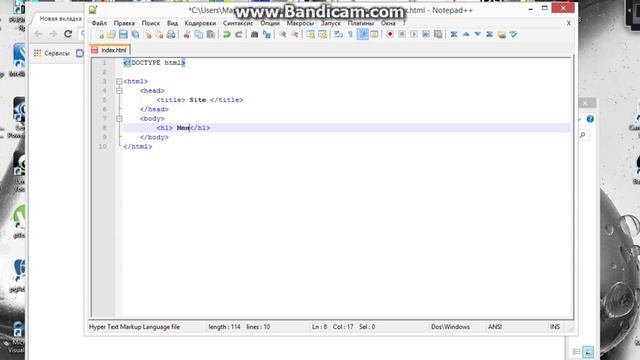Collapse the body tag fold marker
The image size is (640, 360).
point(119,119)
